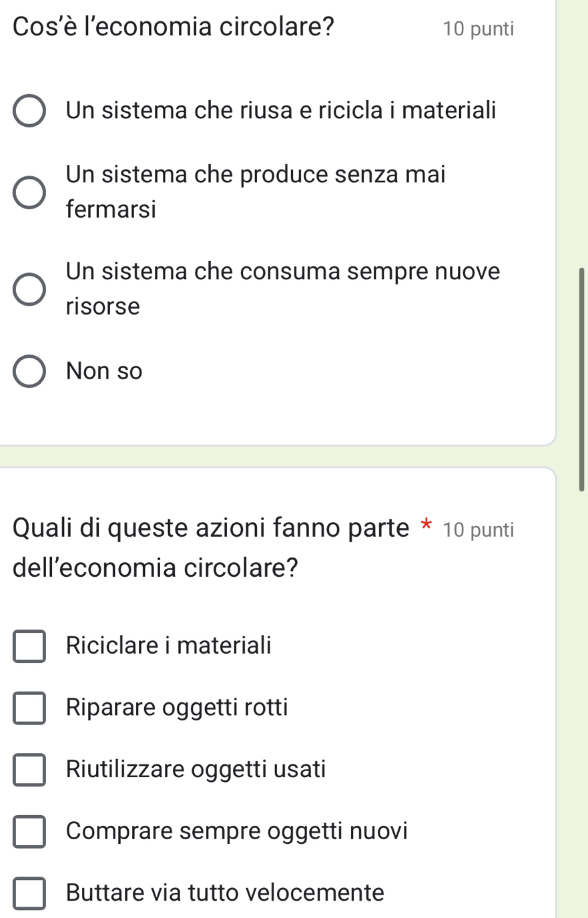The width and height of the screenshot is (588, 918).
Task: Click the label text "Buttare via tutto velocemente"
Action: pos(226,893)
